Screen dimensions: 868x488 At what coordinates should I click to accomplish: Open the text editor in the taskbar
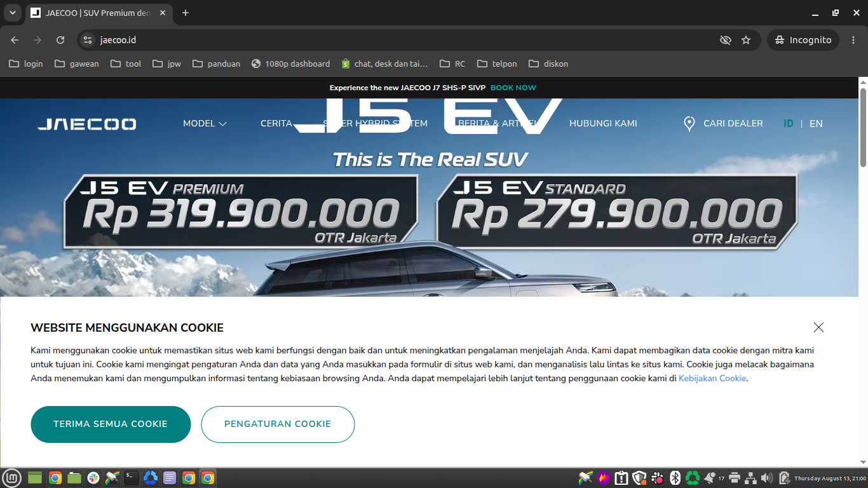170,478
